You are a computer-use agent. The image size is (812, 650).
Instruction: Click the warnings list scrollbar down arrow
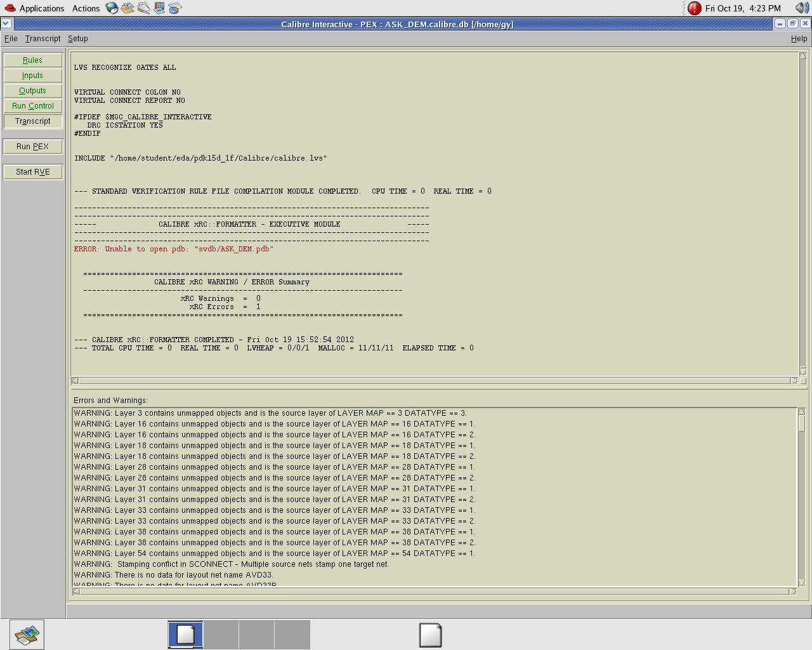(x=802, y=582)
